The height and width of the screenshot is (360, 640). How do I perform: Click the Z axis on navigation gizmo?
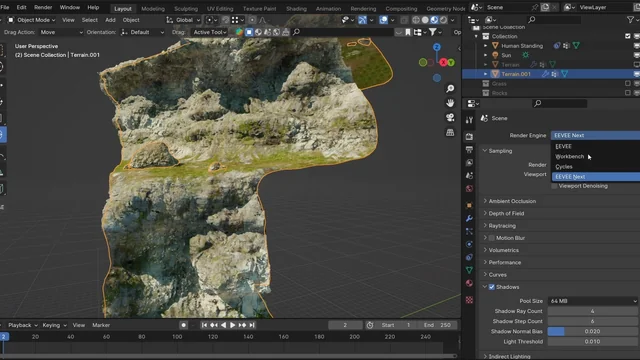(437, 47)
